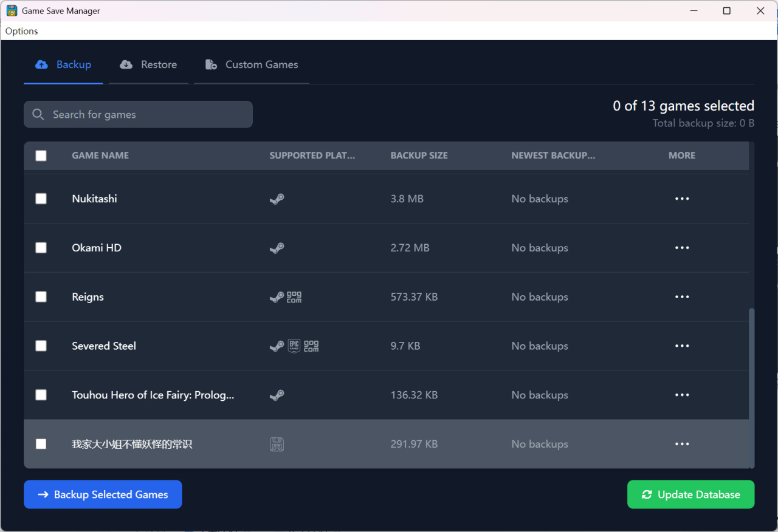
Task: Click the Steam icon in Severed Steel row
Action: (x=277, y=346)
